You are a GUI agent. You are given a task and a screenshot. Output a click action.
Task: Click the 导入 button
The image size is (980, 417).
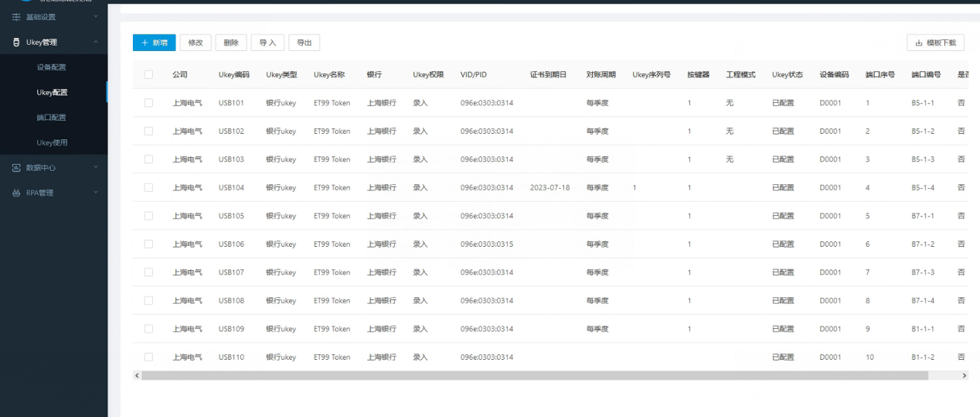267,43
